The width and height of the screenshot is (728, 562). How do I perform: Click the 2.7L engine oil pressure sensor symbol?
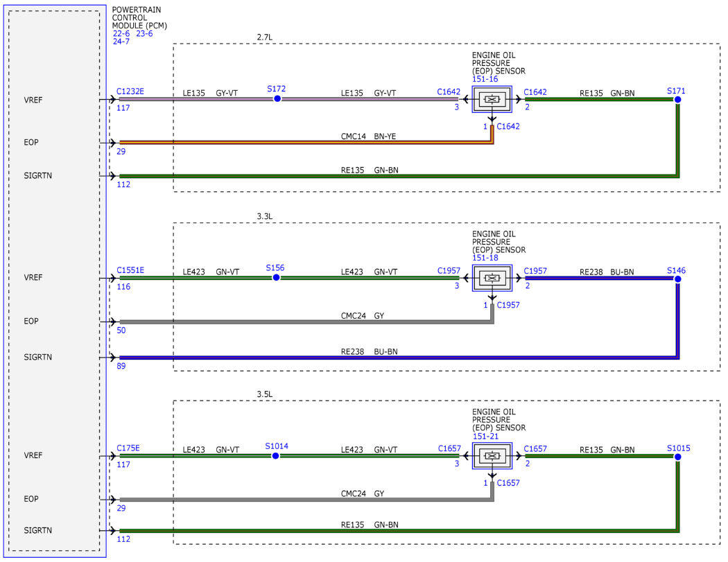(492, 99)
